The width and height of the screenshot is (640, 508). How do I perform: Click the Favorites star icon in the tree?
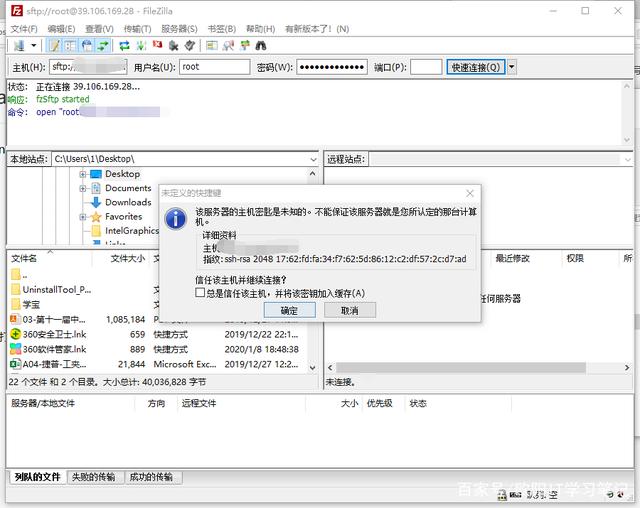96,217
